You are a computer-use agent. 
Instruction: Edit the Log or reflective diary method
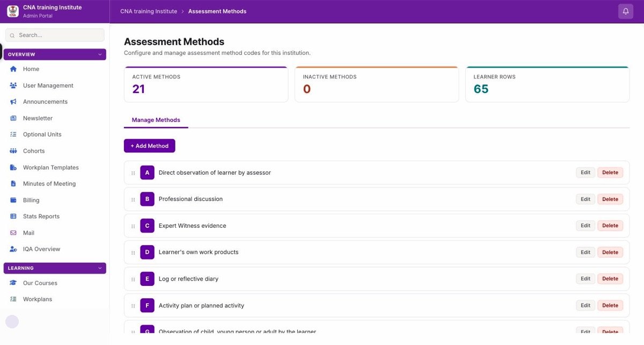click(x=586, y=278)
